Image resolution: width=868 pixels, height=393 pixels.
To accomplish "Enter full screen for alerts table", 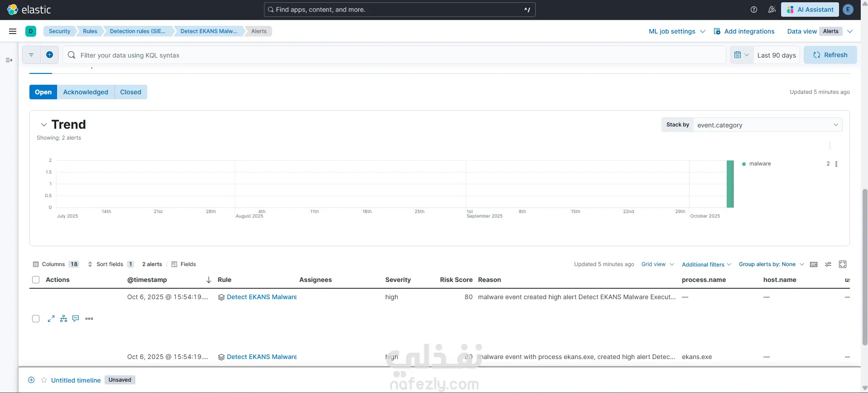I will coord(843,264).
